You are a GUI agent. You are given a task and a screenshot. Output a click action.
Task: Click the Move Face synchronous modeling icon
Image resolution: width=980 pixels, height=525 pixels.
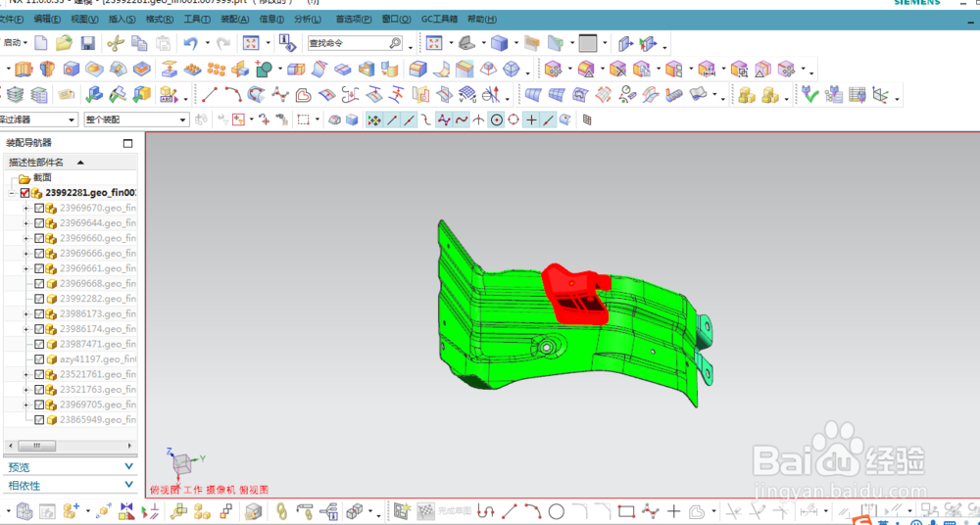pyautogui.click(x=554, y=69)
